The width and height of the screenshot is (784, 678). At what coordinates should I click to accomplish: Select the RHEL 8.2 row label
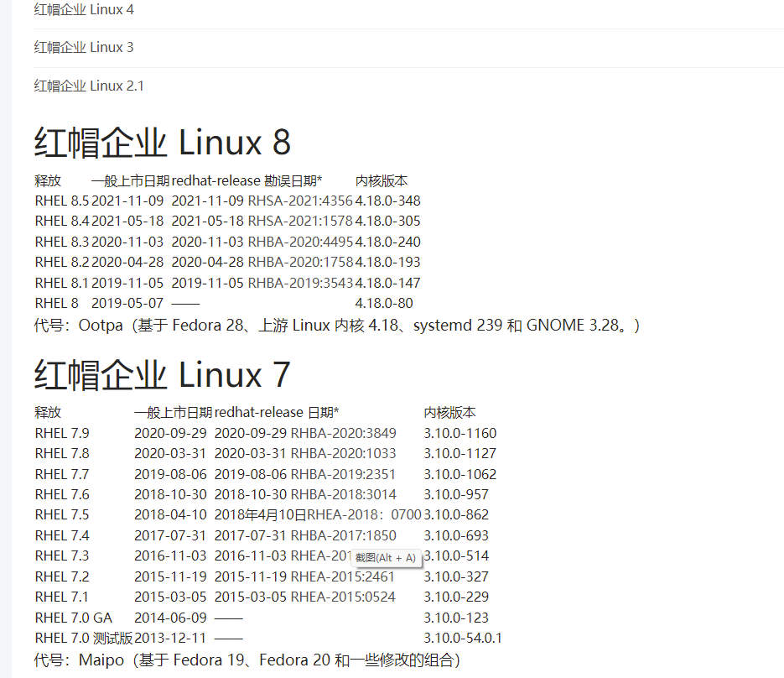coord(62,262)
